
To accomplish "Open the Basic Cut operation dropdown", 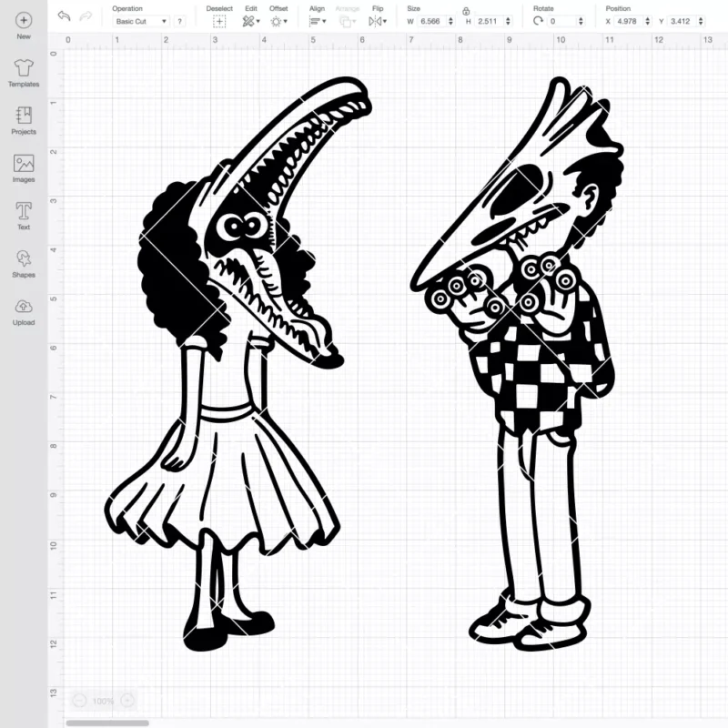I will [x=141, y=21].
